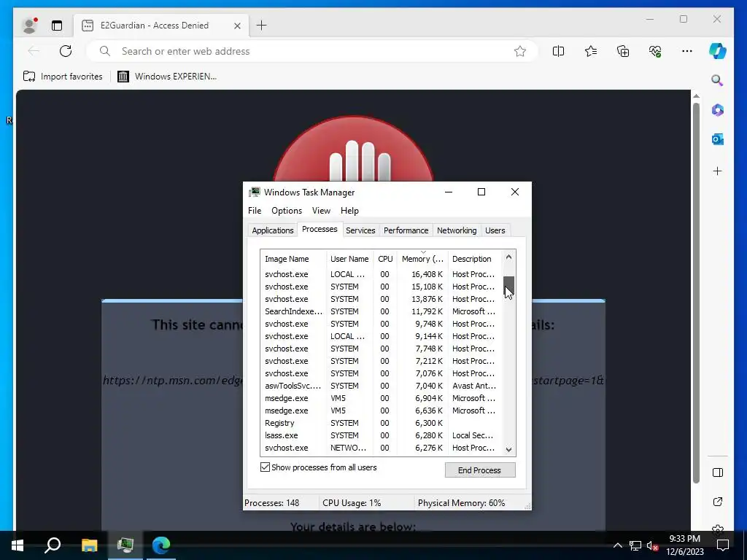The width and height of the screenshot is (747, 560).
Task: Select svchost.exe row with 16,408 K
Action: click(381, 274)
